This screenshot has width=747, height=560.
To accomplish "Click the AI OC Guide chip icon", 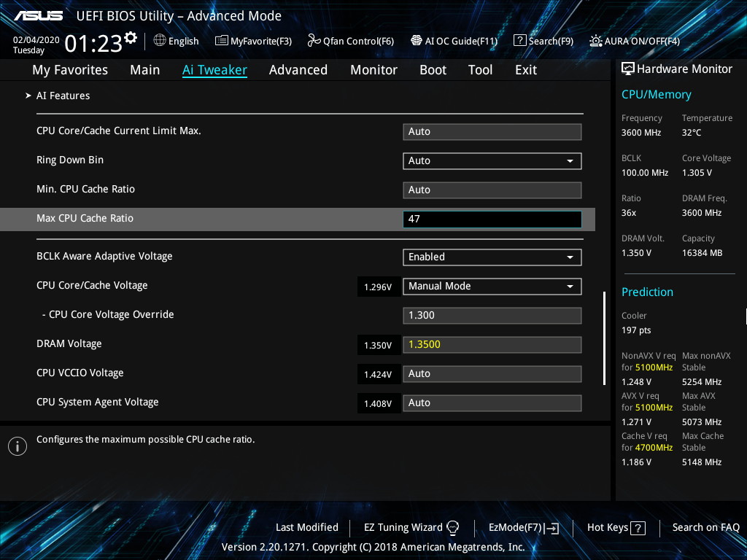I will click(417, 41).
